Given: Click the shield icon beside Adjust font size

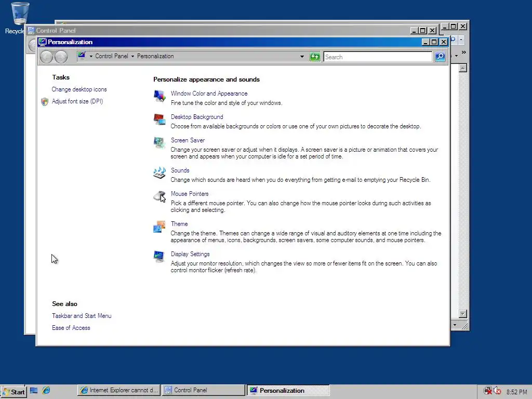Looking at the screenshot, I should pyautogui.click(x=45, y=101).
